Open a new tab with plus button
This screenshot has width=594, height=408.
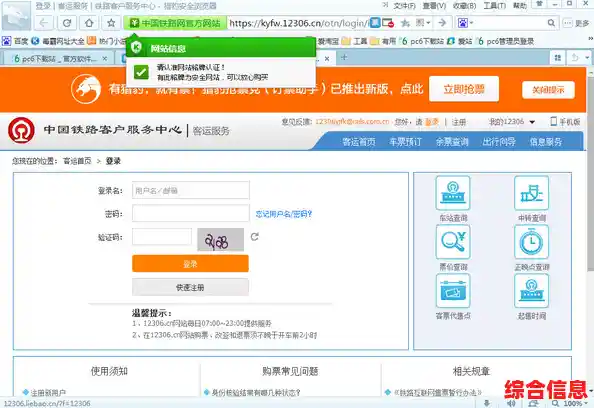coord(344,57)
